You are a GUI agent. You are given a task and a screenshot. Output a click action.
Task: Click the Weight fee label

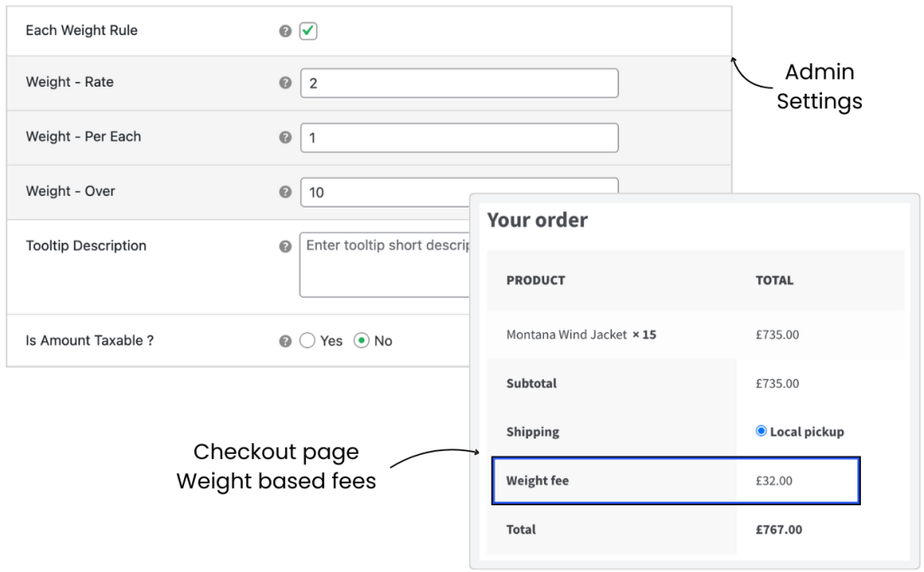538,481
